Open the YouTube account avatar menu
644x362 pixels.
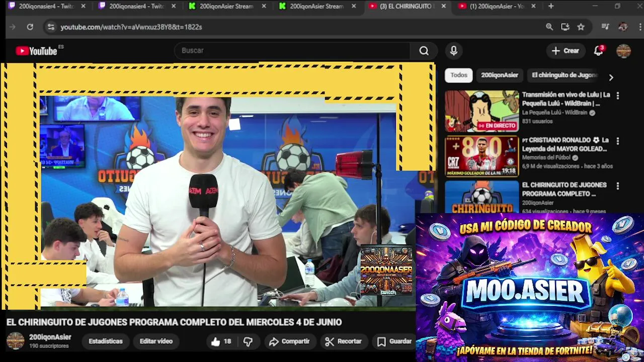point(623,51)
